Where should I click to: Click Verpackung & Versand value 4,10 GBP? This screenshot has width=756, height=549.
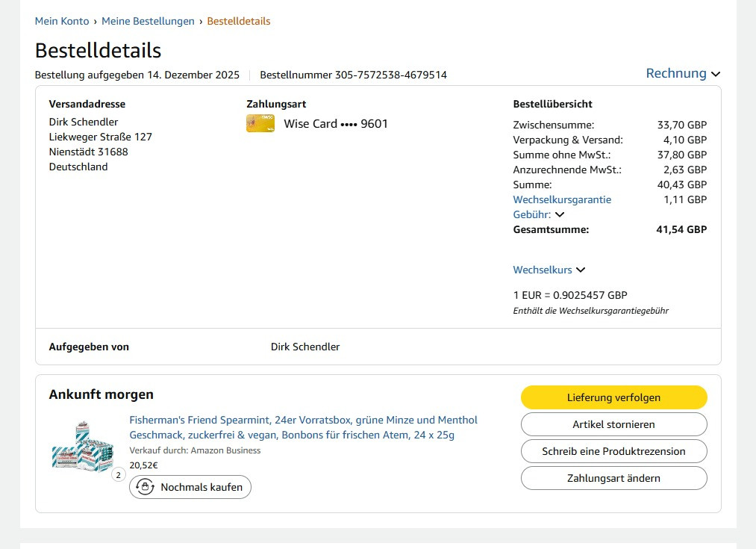pos(684,140)
